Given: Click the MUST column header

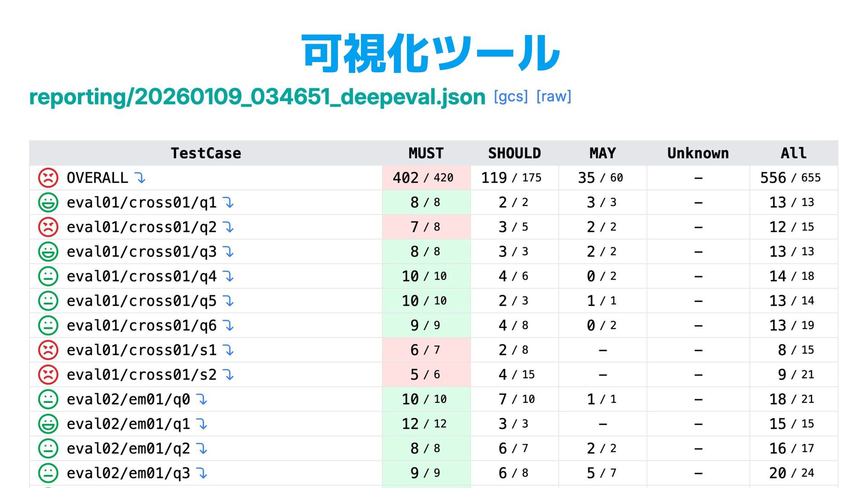Looking at the screenshot, I should (x=426, y=153).
